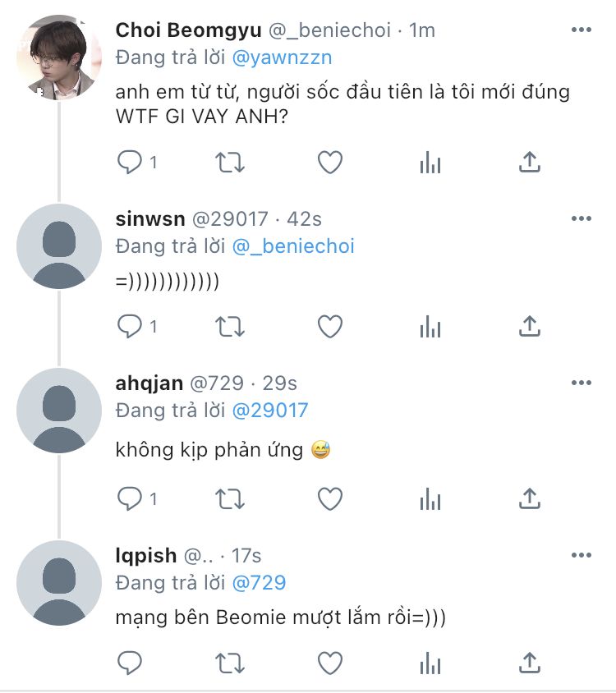
Task: Retweet the sinwsn reply
Action: tap(230, 327)
